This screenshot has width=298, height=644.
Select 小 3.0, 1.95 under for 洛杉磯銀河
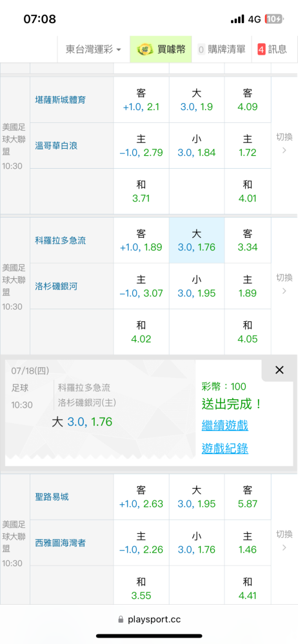[x=197, y=287]
